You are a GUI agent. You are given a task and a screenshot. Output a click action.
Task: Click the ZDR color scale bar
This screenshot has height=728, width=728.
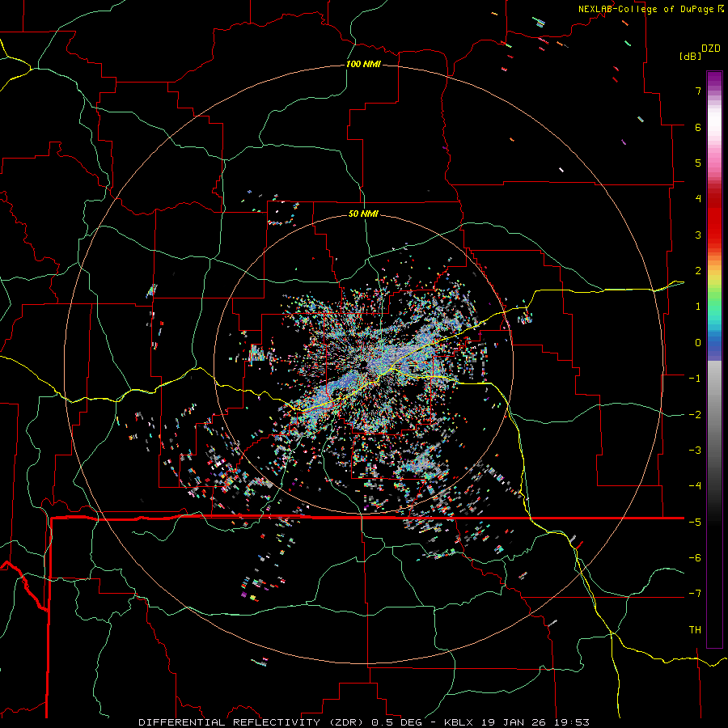(x=714, y=359)
